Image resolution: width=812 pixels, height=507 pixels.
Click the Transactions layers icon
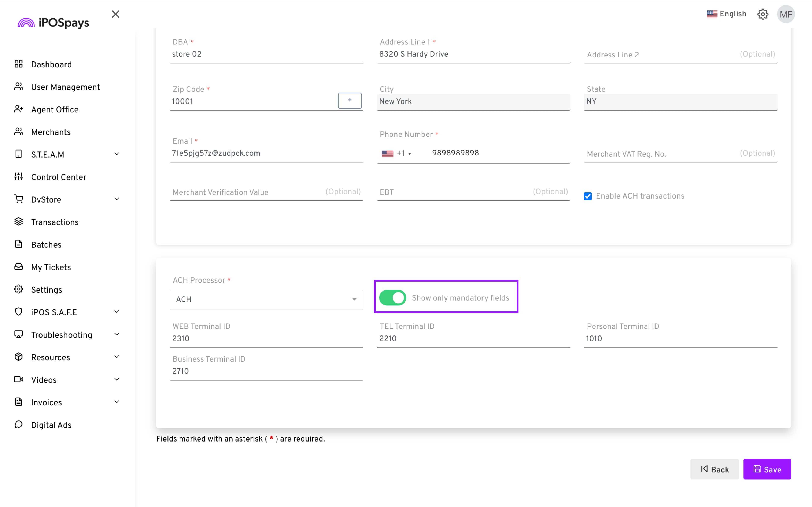click(x=19, y=222)
